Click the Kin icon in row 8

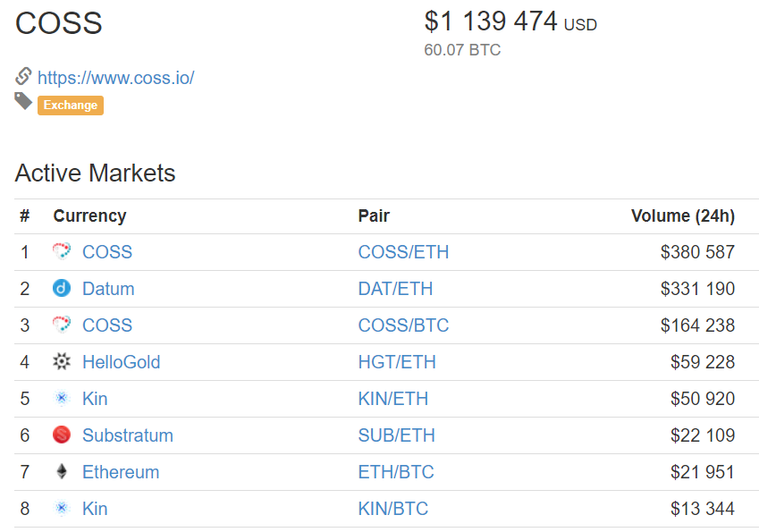pyautogui.click(x=62, y=508)
